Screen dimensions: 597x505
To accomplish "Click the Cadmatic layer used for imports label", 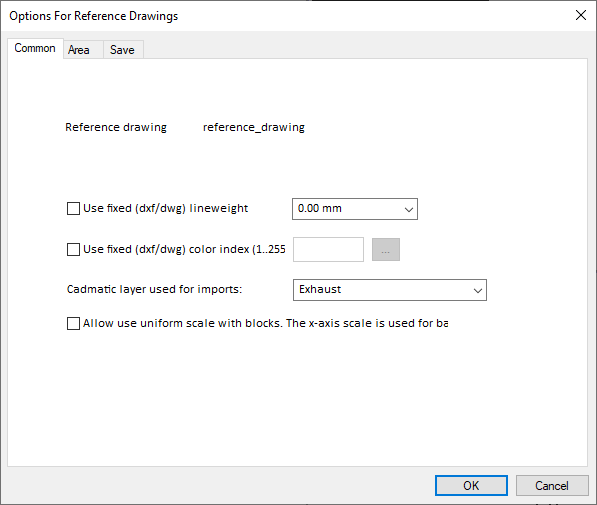I will (155, 289).
